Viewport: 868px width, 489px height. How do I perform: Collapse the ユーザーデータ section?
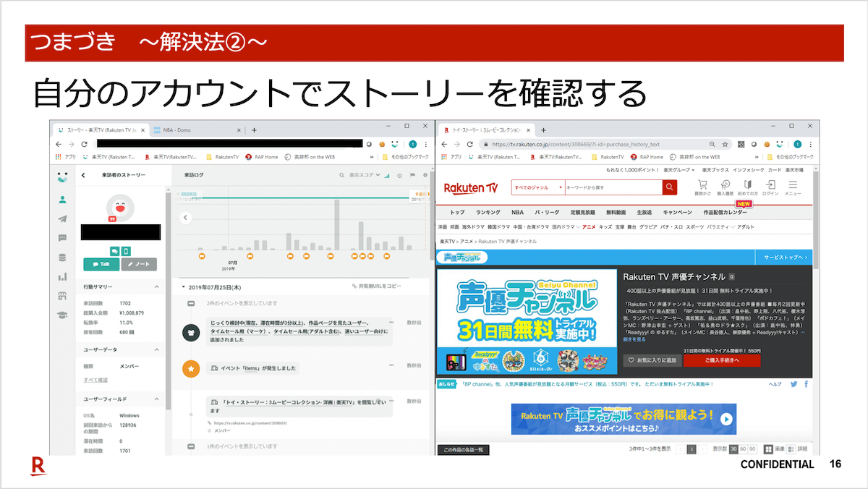point(158,349)
